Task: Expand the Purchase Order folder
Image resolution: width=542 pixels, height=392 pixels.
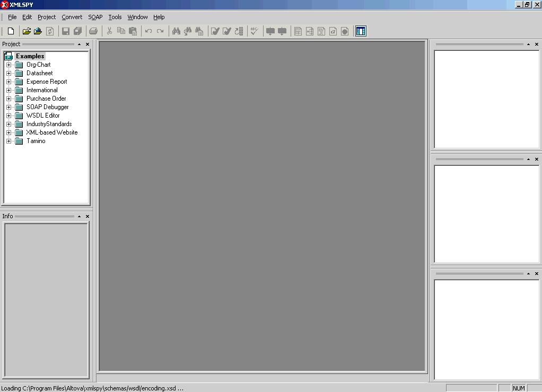Action: point(8,99)
